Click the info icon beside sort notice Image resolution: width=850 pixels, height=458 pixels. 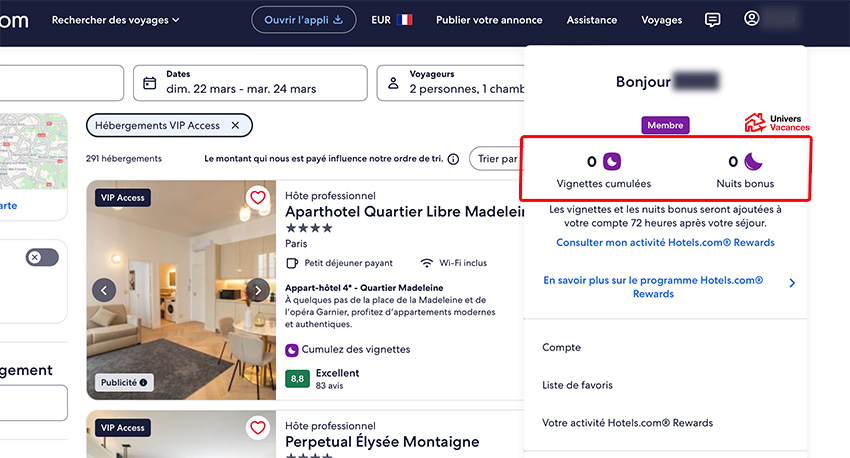[453, 159]
